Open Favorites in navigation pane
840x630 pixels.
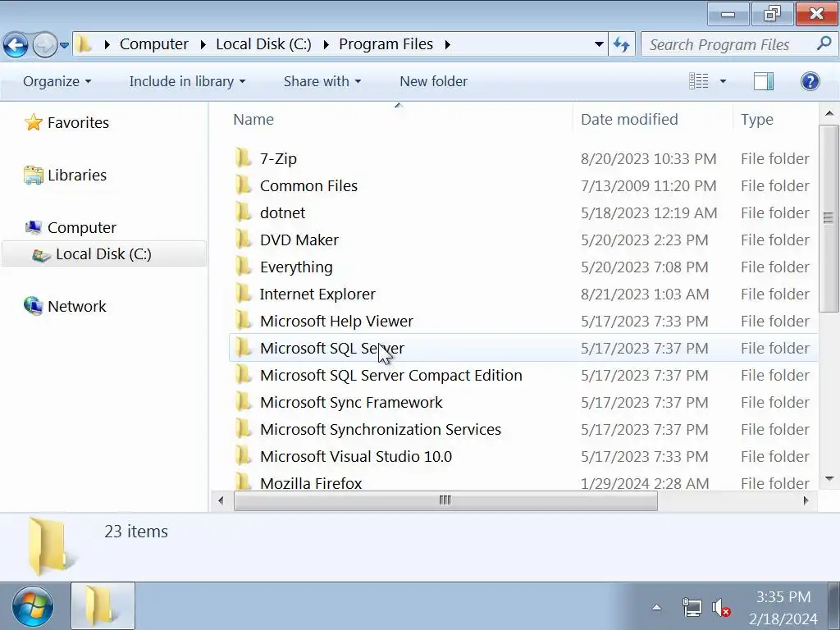[x=78, y=123]
